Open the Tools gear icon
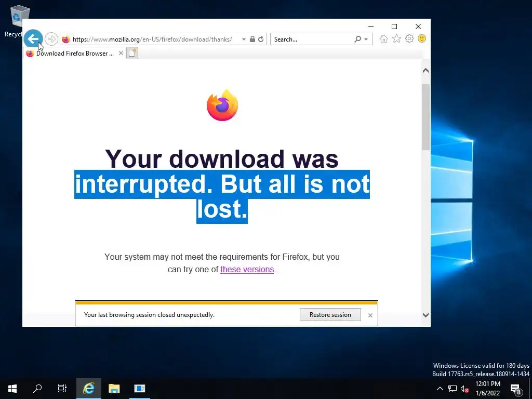Viewport: 532px width, 399px height. (409, 38)
